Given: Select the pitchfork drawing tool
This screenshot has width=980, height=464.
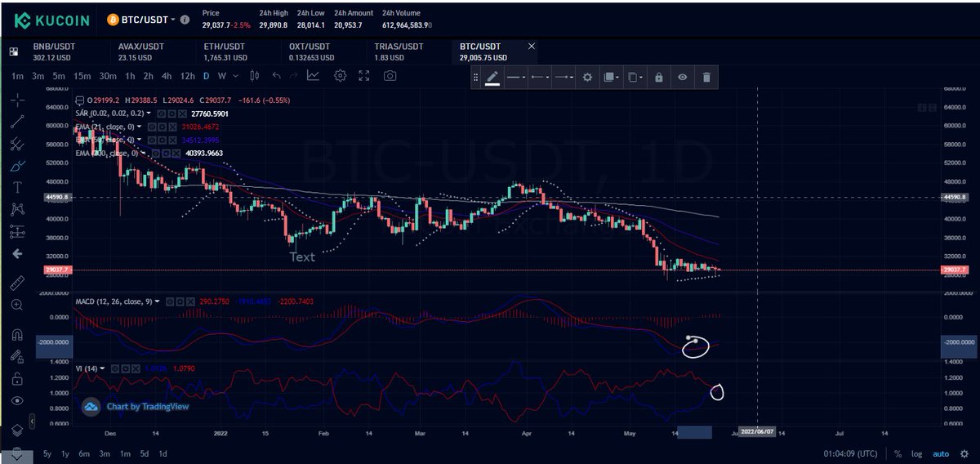Looking at the screenshot, I should tap(17, 145).
